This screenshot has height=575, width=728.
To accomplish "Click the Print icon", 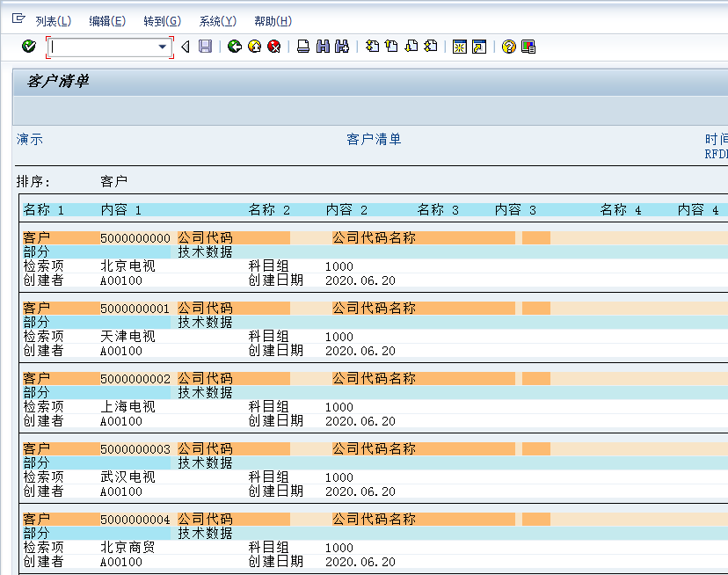I will coord(303,47).
